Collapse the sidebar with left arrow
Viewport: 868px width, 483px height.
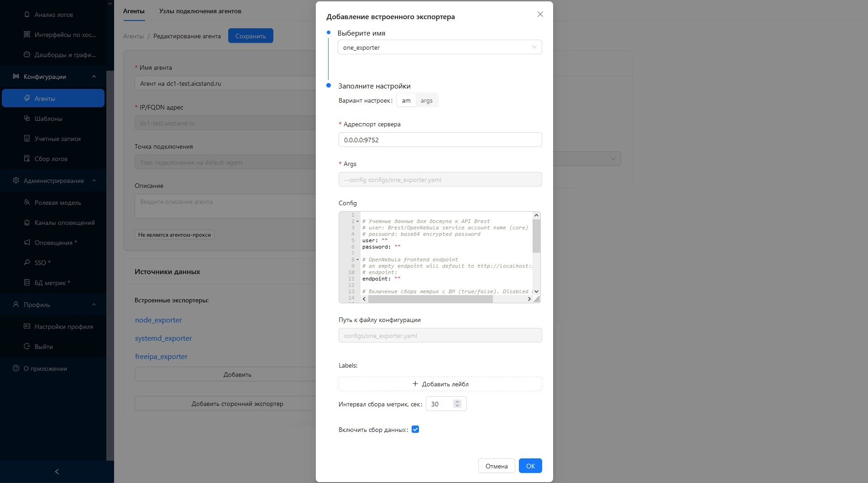[57, 472]
